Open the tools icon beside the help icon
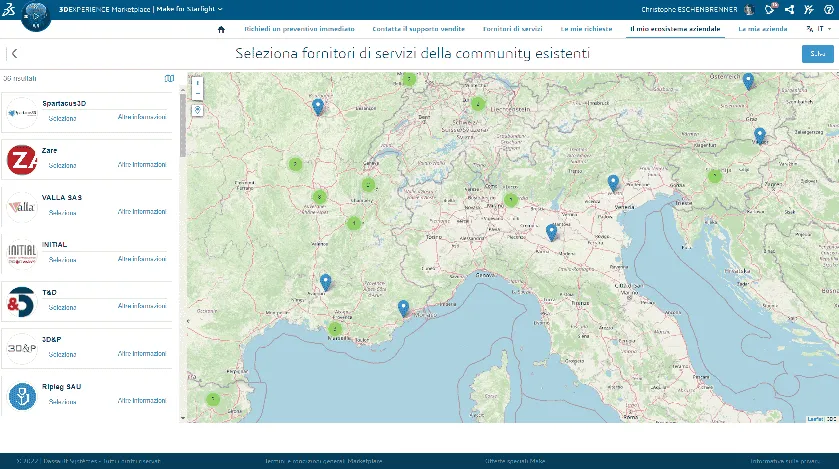 tap(809, 10)
